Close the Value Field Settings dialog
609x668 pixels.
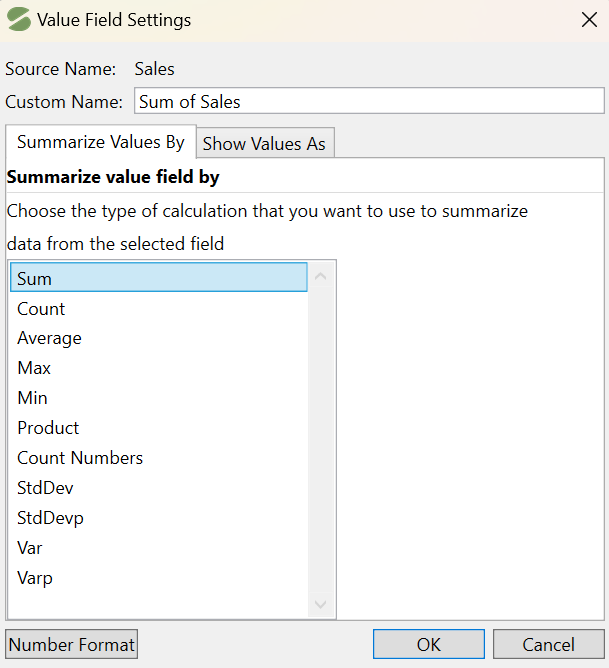click(587, 20)
